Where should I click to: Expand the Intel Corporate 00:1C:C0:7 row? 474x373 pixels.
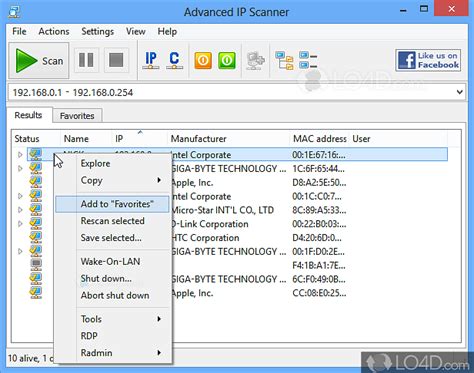click(x=20, y=196)
